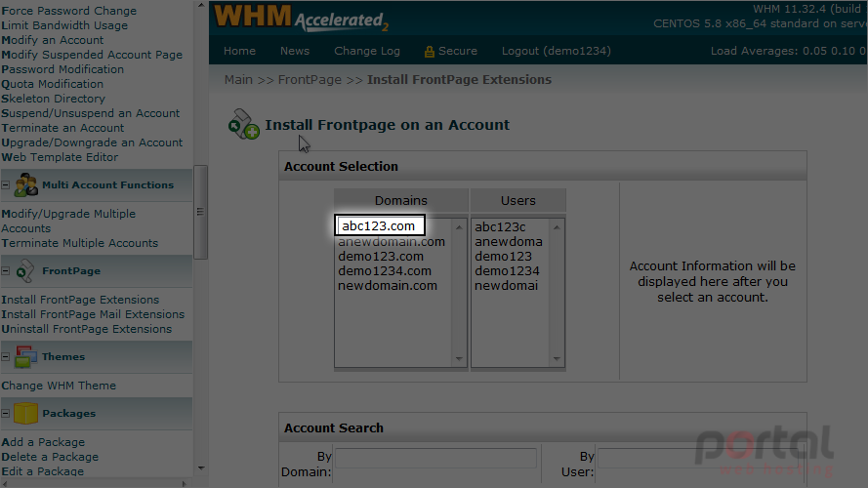Open Install FrontPage Extensions sidebar link
The height and width of the screenshot is (488, 868).
pos(80,300)
